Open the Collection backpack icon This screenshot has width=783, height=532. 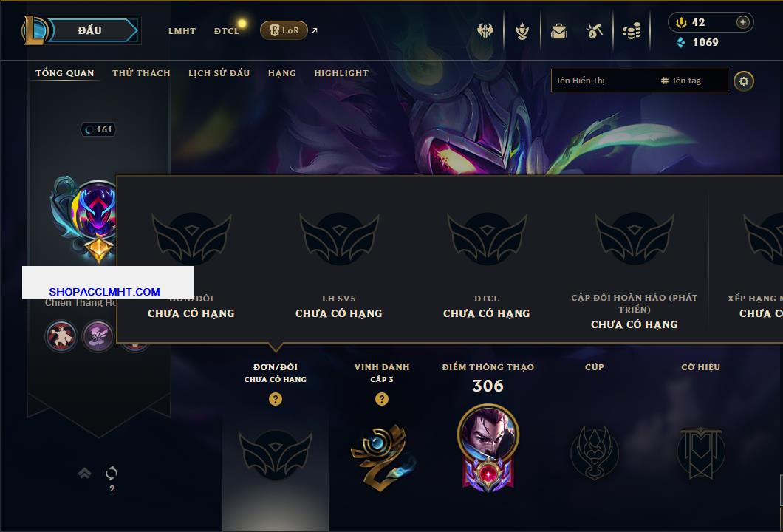click(558, 31)
